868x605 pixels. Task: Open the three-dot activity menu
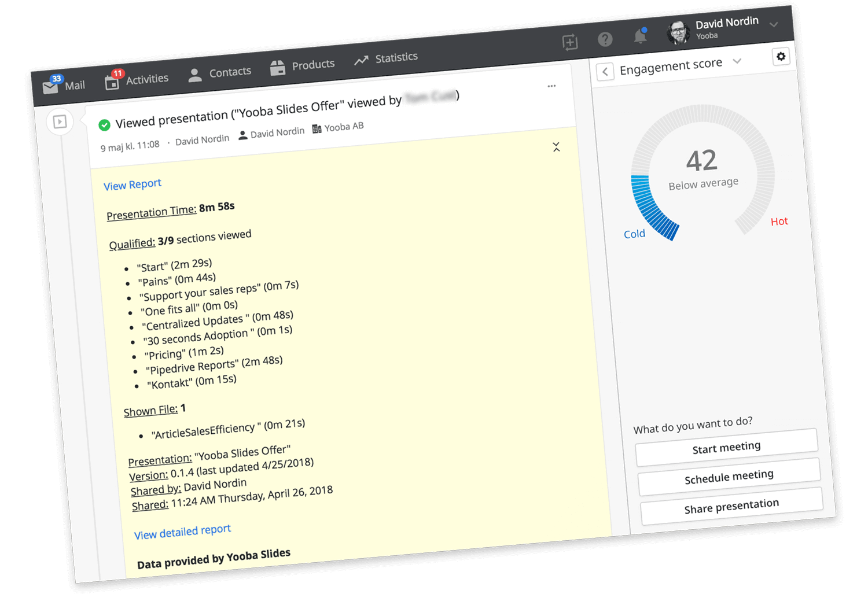click(551, 86)
